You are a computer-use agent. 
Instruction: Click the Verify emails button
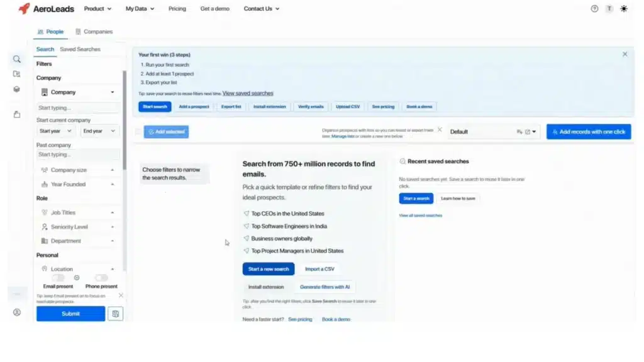point(311,107)
